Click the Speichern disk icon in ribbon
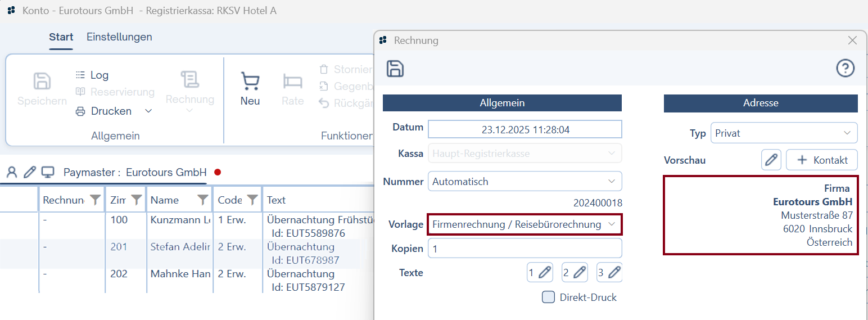The height and width of the screenshot is (320, 868). (x=42, y=81)
